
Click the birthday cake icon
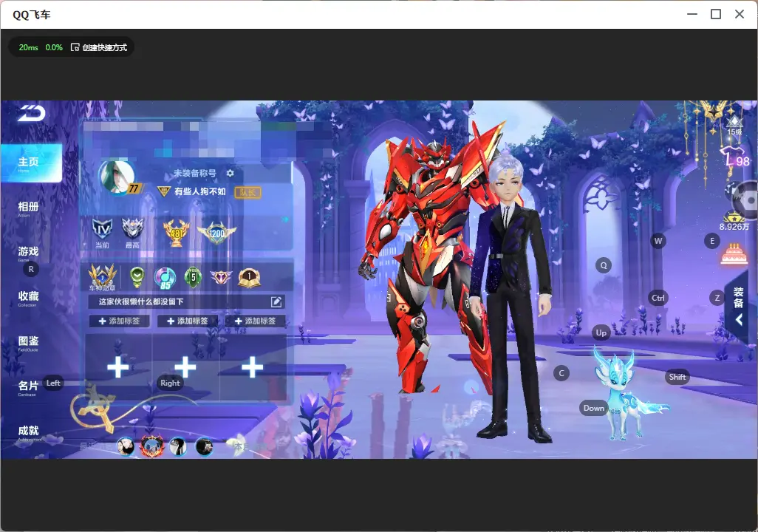click(734, 253)
